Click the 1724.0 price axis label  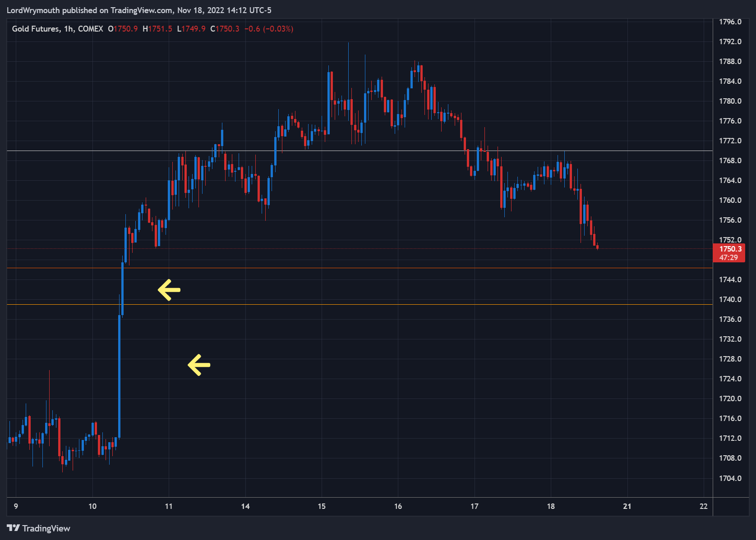pyautogui.click(x=730, y=379)
